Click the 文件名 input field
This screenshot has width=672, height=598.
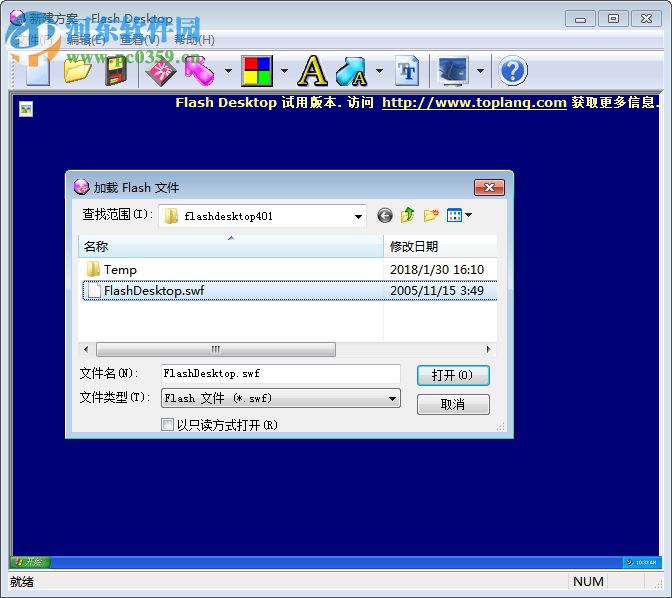281,374
